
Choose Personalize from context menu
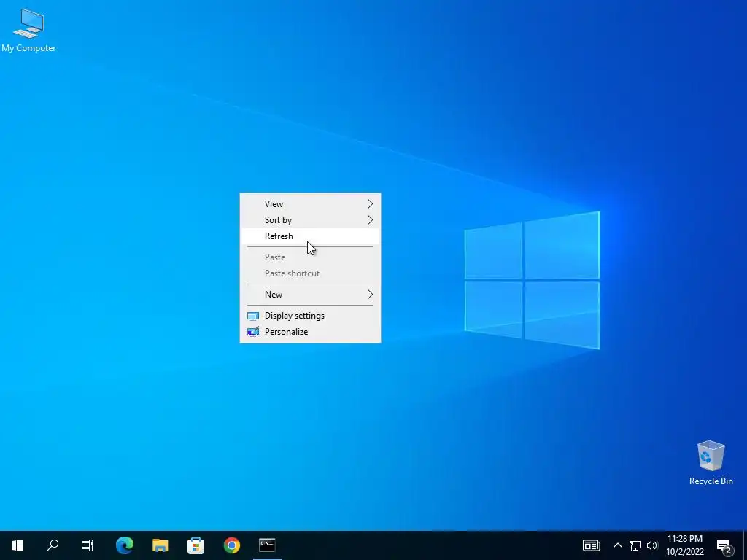(x=310, y=332)
